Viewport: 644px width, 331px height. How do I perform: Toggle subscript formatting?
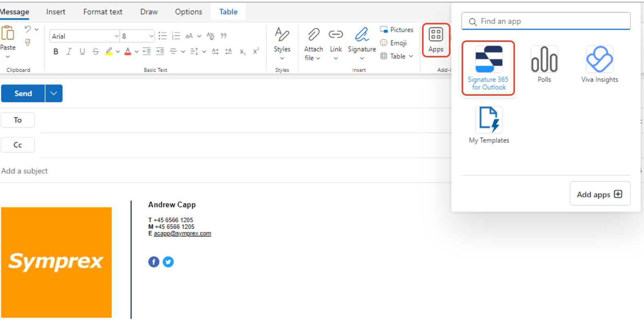(242, 51)
